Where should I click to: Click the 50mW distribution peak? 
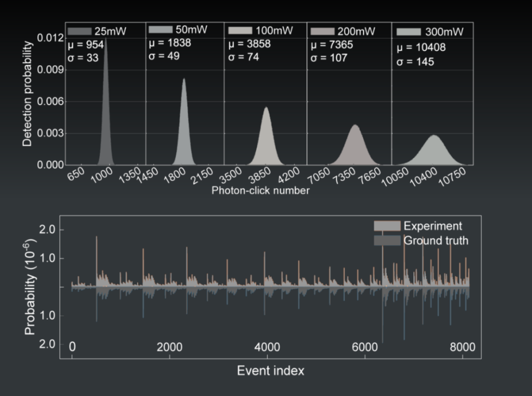coord(184,79)
